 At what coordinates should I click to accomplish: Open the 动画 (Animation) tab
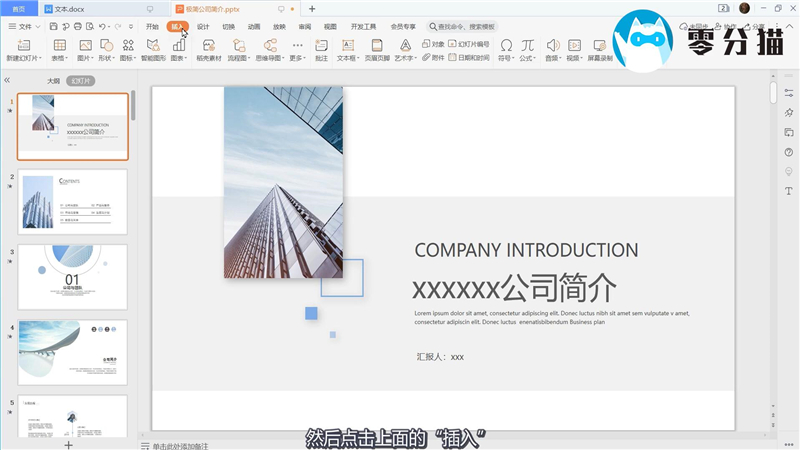click(x=254, y=26)
